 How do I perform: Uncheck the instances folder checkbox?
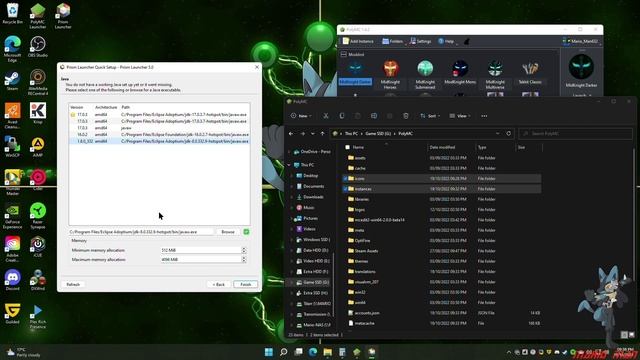(345, 189)
